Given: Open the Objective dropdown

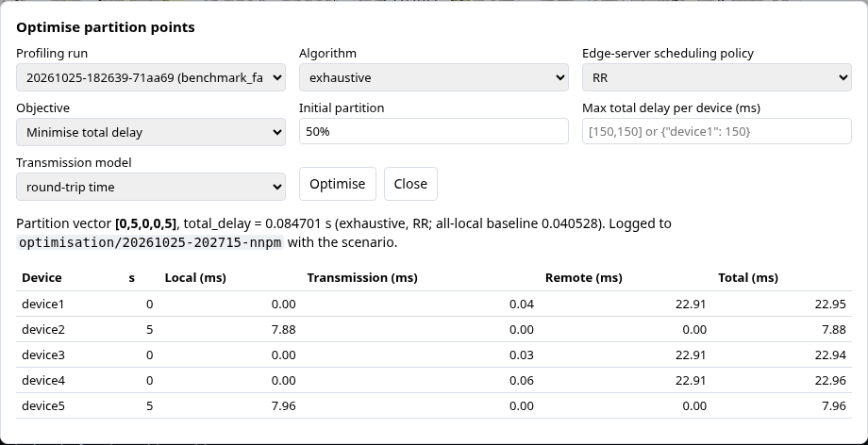Looking at the screenshot, I should point(151,132).
